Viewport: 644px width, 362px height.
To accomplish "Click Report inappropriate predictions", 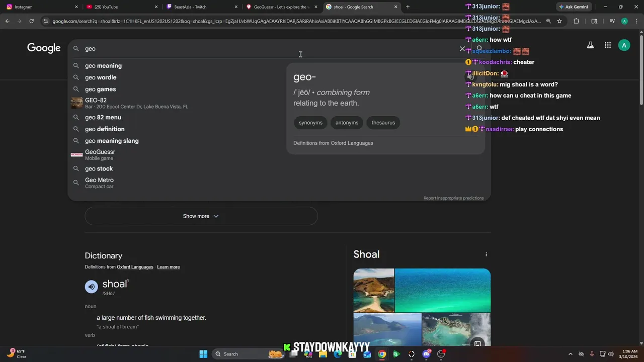I will coord(453,198).
